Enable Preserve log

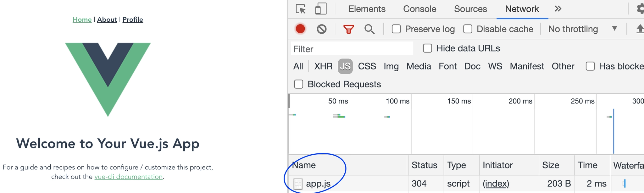[x=396, y=29]
